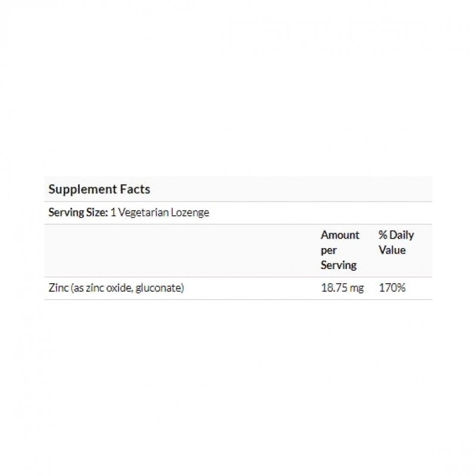Click the % Daily Value column header
Viewport: 476px width, 476px height.
(x=396, y=242)
